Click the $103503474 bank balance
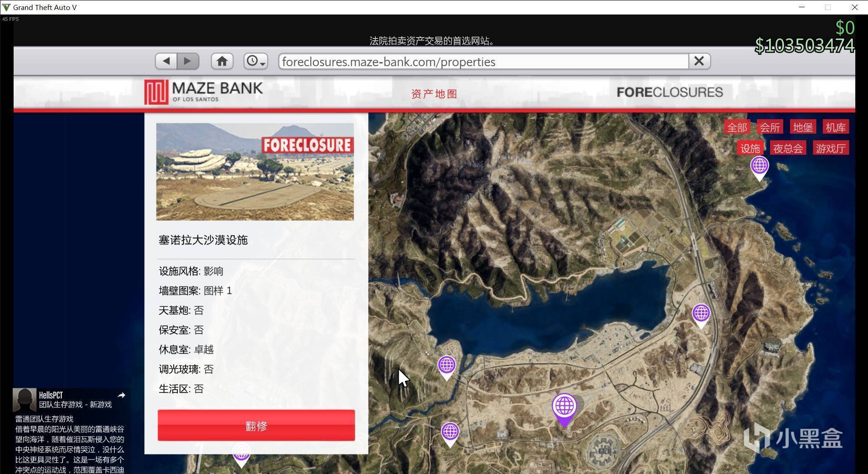This screenshot has height=474, width=868. tap(805, 46)
